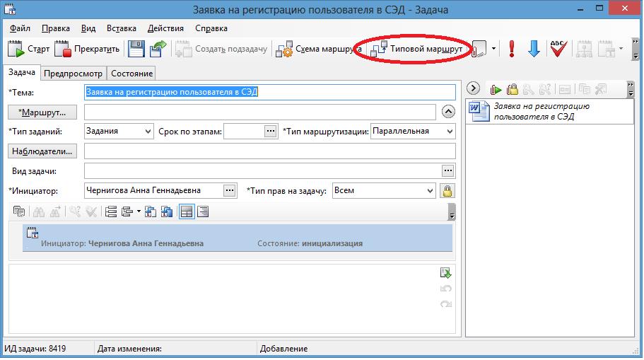This screenshot has height=360, width=644.
Task: Set low importance with blue down arrow
Action: pyautogui.click(x=534, y=50)
